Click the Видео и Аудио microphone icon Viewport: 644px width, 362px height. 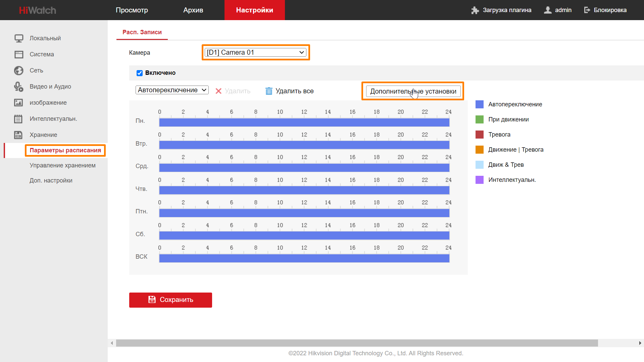[x=19, y=87]
